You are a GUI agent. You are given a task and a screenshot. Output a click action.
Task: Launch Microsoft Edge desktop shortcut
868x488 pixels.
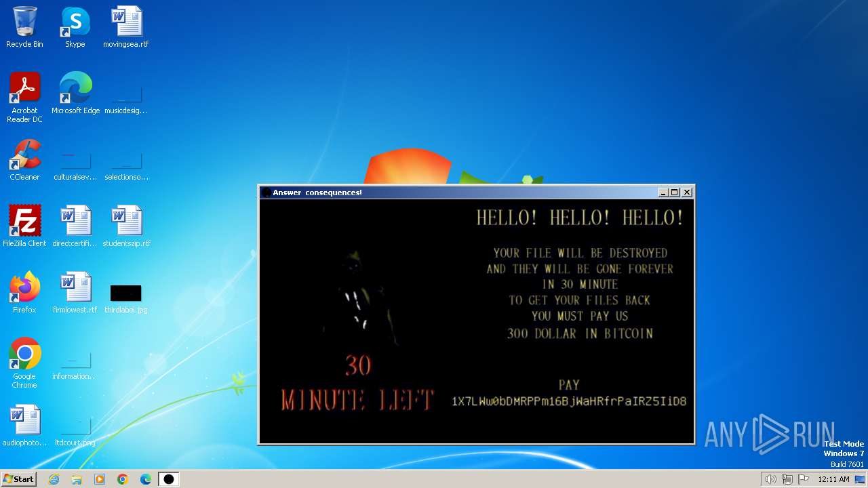pyautogui.click(x=75, y=93)
